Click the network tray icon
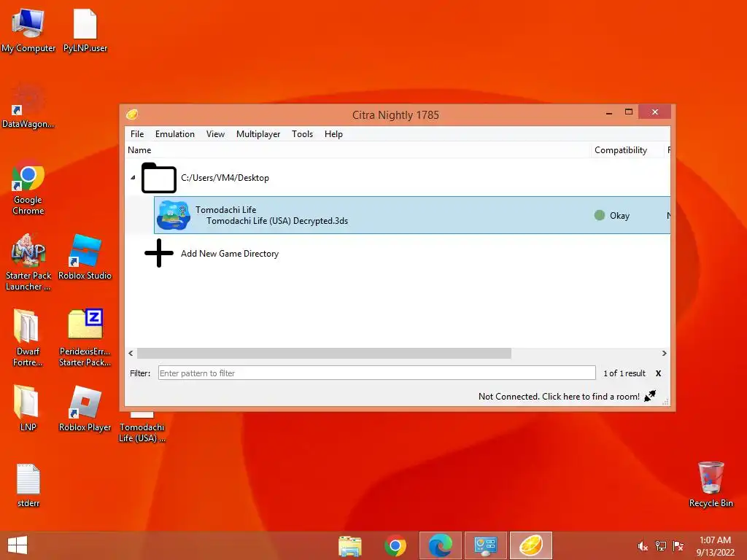Screen dimensions: 747x560 pos(660,546)
